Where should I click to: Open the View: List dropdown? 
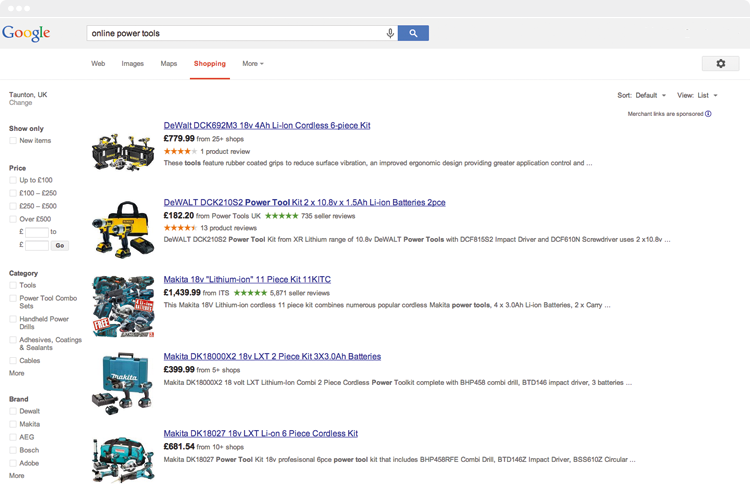[697, 95]
